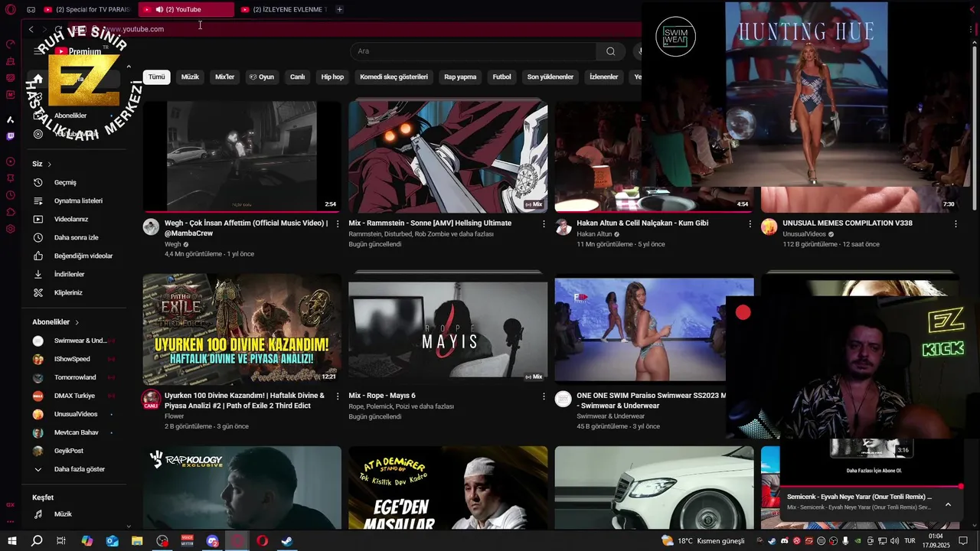Open Twitch in the Opera sidebar
The image size is (980, 551).
(x=11, y=136)
